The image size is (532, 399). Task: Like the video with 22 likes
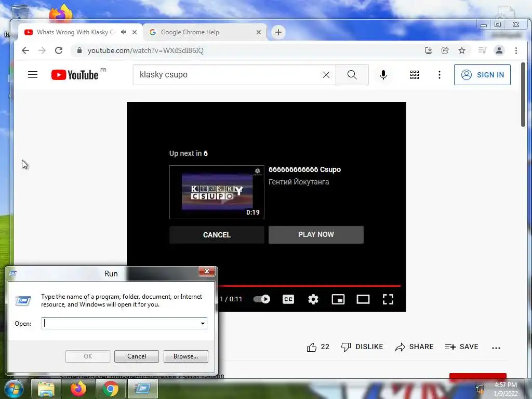click(318, 347)
